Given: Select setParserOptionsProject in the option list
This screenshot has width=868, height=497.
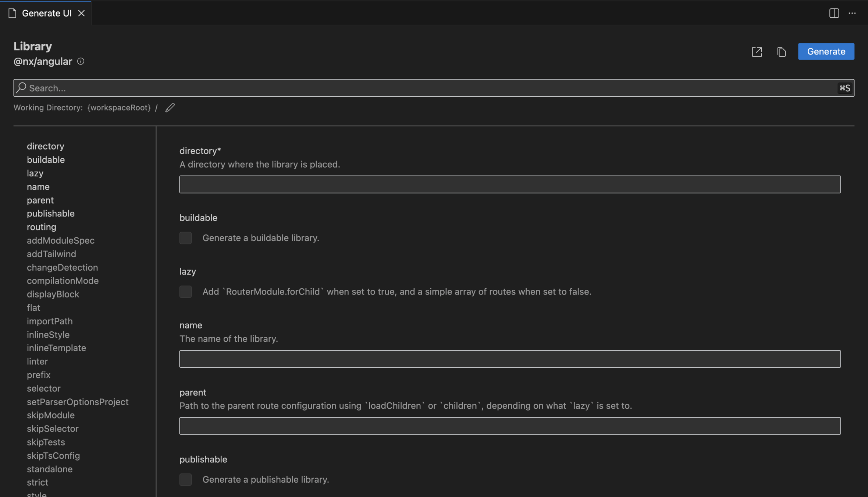Looking at the screenshot, I should (78, 402).
